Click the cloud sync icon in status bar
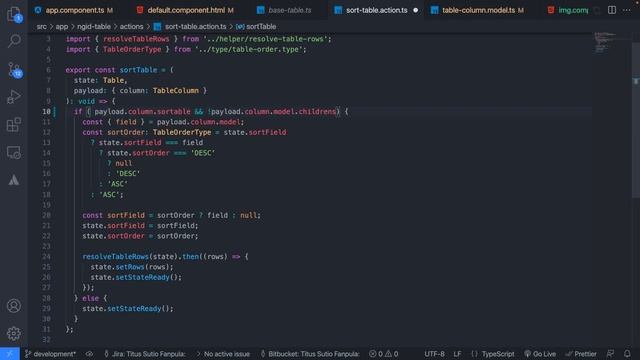 tap(89, 354)
